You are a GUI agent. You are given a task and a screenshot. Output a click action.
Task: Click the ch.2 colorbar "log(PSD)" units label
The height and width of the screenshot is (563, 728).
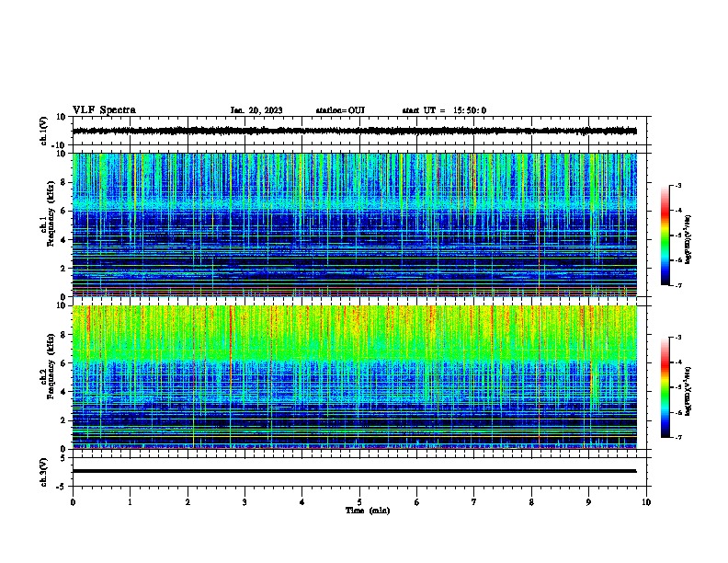point(688,391)
